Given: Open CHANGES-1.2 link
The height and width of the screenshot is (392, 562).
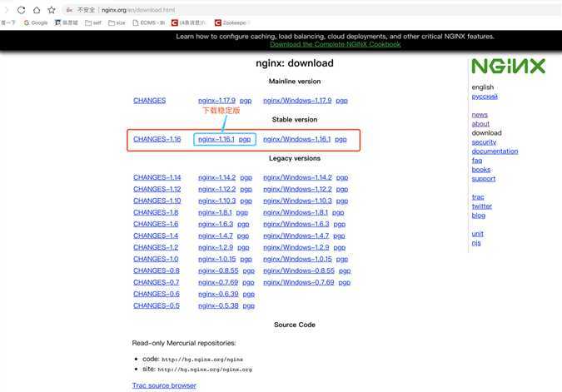Looking at the screenshot, I should (x=156, y=247).
